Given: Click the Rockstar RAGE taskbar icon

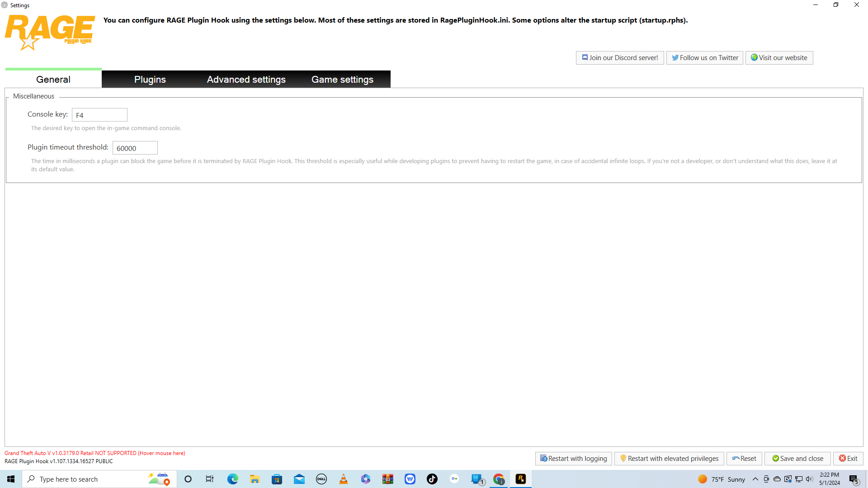Looking at the screenshot, I should point(521,479).
